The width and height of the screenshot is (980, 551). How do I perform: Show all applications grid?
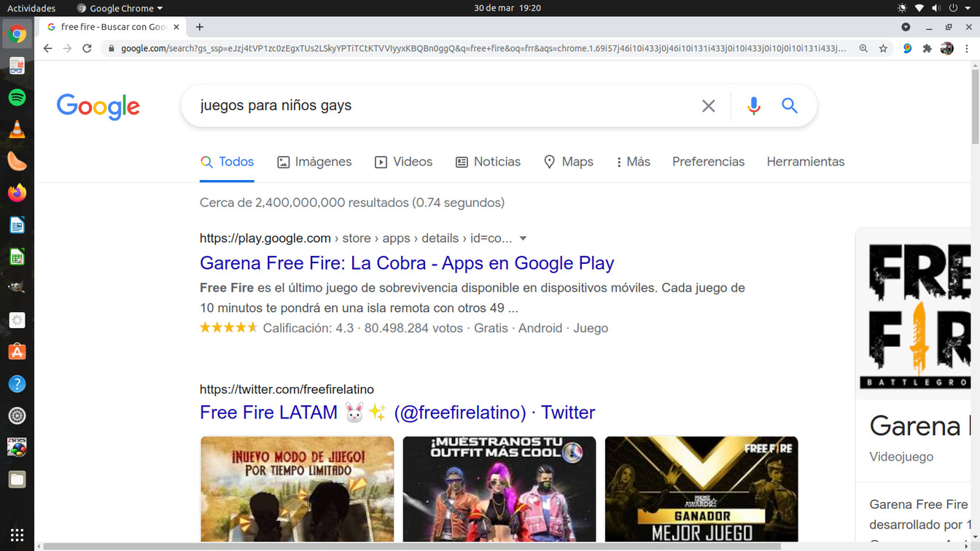coord(17,534)
